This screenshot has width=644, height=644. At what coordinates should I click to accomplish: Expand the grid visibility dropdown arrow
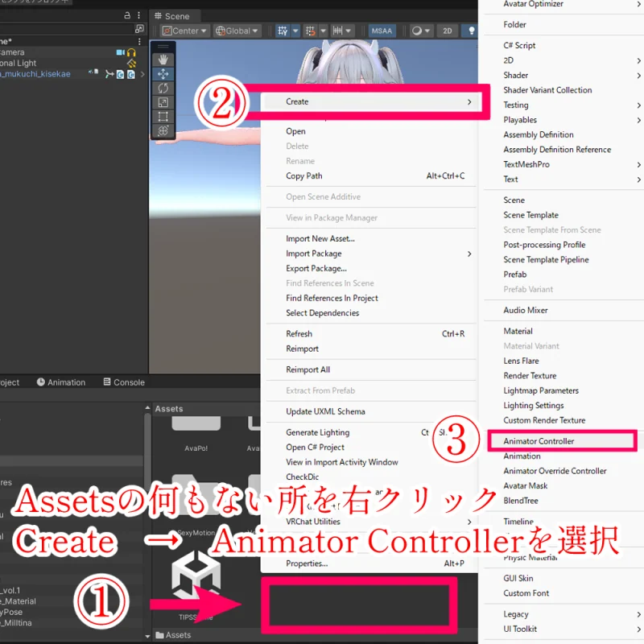295,31
